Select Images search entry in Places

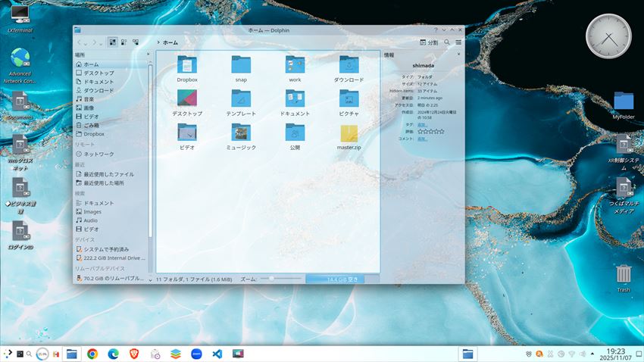pyautogui.click(x=111, y=212)
